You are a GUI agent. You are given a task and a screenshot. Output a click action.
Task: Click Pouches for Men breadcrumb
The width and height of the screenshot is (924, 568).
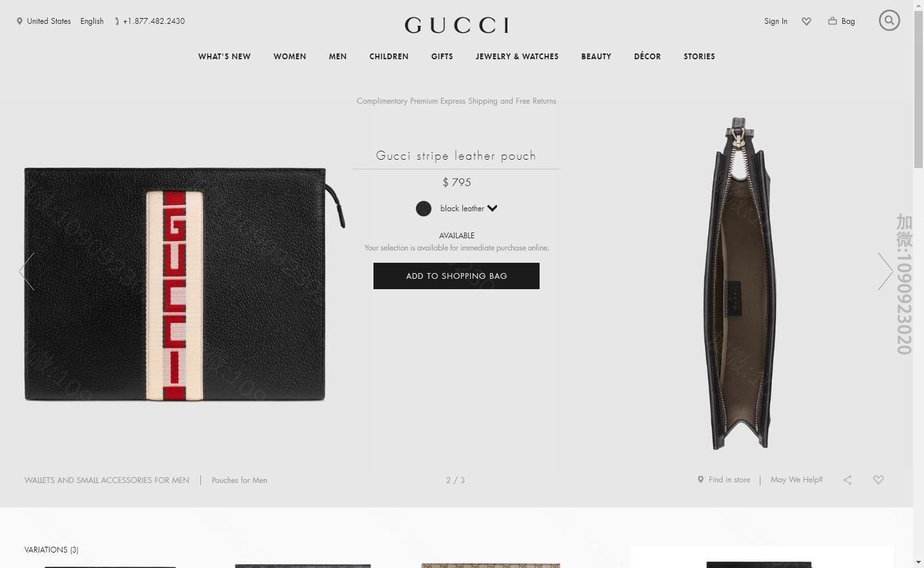point(240,480)
